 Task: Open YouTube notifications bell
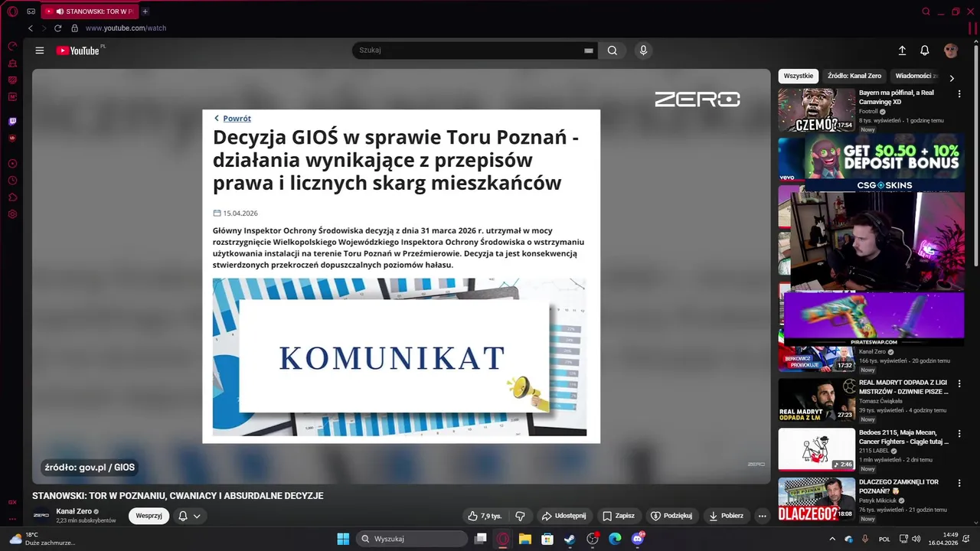[925, 51]
